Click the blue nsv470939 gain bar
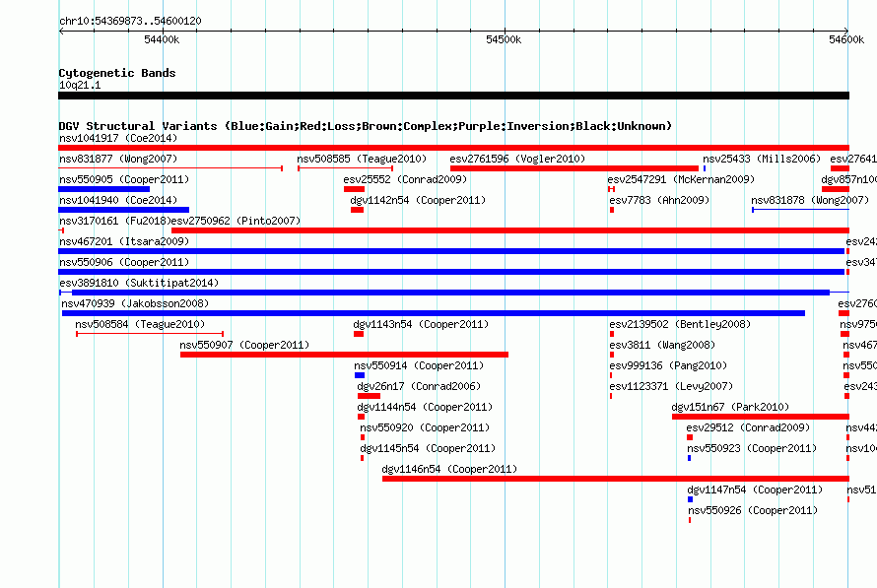 [x=433, y=313]
